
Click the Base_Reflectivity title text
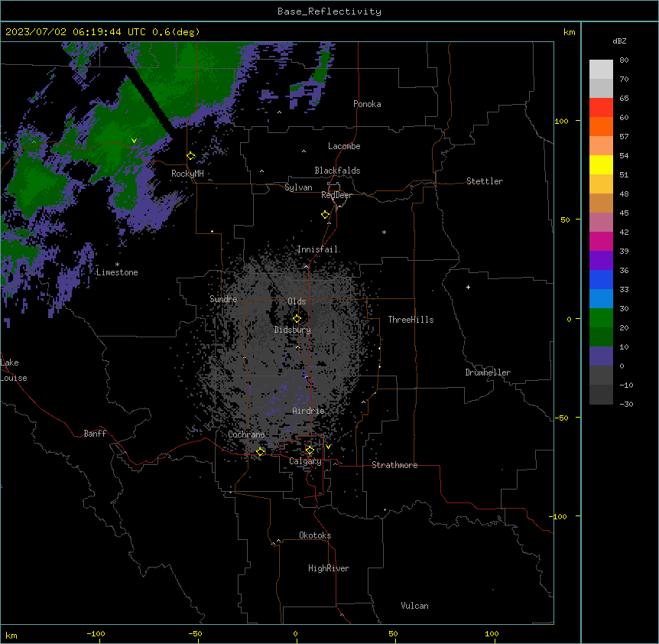click(x=329, y=11)
